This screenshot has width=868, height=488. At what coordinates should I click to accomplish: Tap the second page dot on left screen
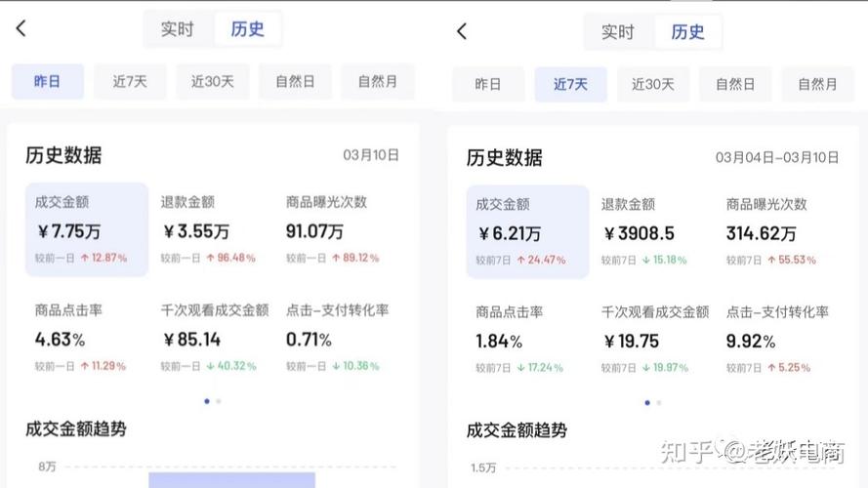[219, 401]
